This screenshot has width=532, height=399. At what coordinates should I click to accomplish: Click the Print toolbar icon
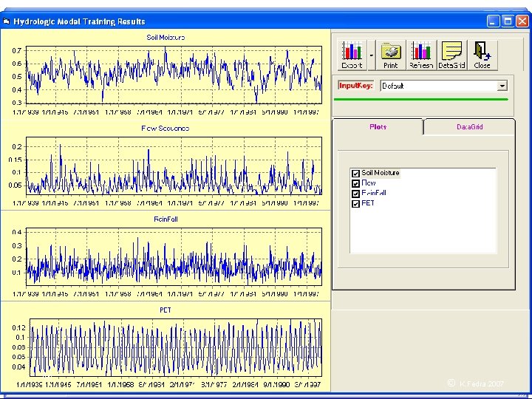pos(391,53)
